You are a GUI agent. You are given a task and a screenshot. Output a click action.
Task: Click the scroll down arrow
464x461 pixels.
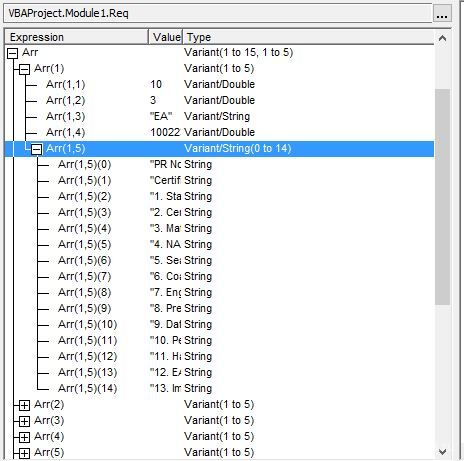pyautogui.click(x=442, y=452)
